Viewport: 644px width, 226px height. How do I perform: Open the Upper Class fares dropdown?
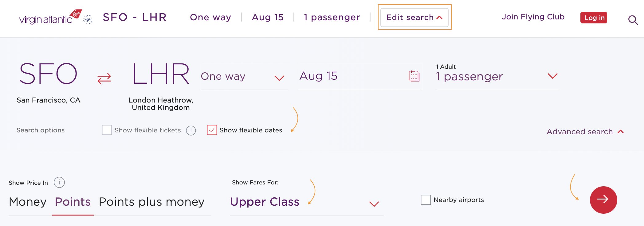pyautogui.click(x=307, y=202)
